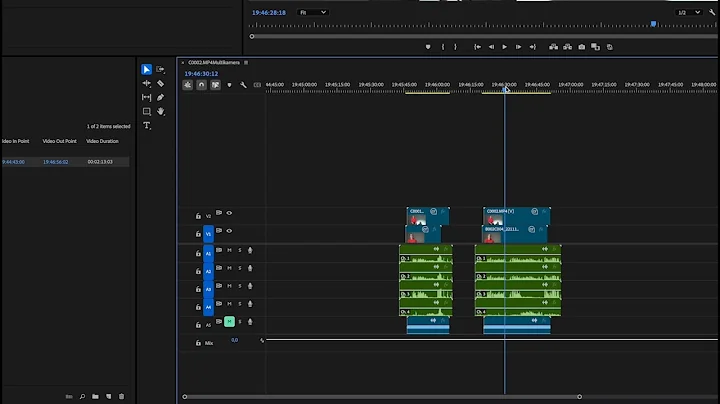The height and width of the screenshot is (404, 720).
Task: Open the Fit zoom level dropdown
Action: click(x=312, y=12)
